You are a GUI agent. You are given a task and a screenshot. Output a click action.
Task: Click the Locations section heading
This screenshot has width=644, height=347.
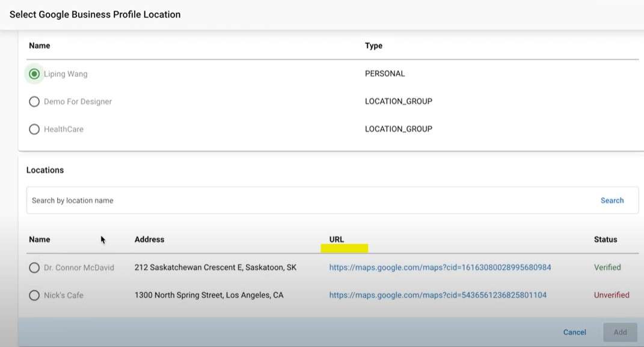pyautogui.click(x=44, y=170)
